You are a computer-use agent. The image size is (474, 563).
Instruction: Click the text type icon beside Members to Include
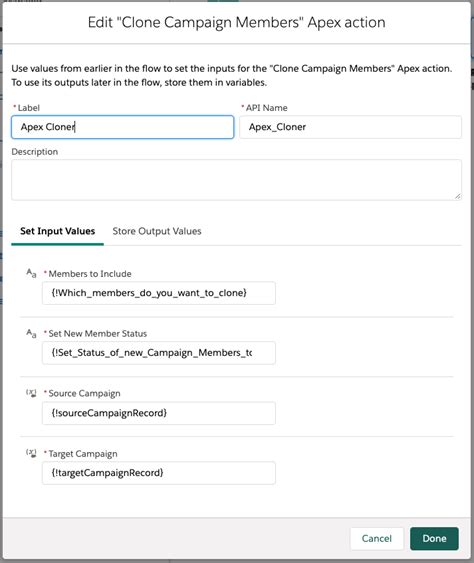[31, 273]
